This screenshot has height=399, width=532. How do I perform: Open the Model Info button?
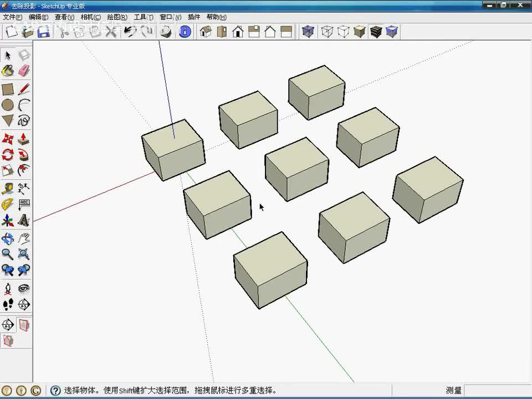pyautogui.click(x=185, y=32)
